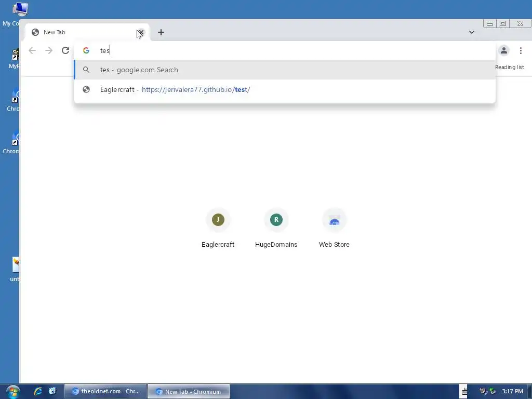Close the New Tab tab

[141, 33]
